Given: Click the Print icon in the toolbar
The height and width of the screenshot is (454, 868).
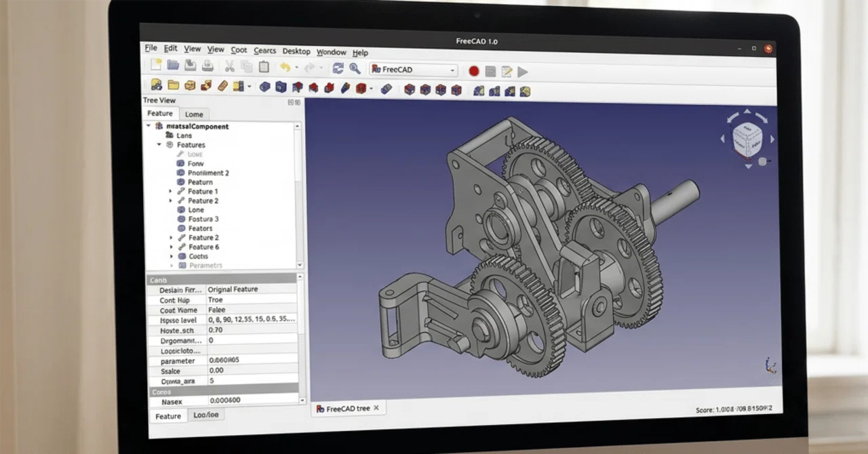Looking at the screenshot, I should (208, 66).
